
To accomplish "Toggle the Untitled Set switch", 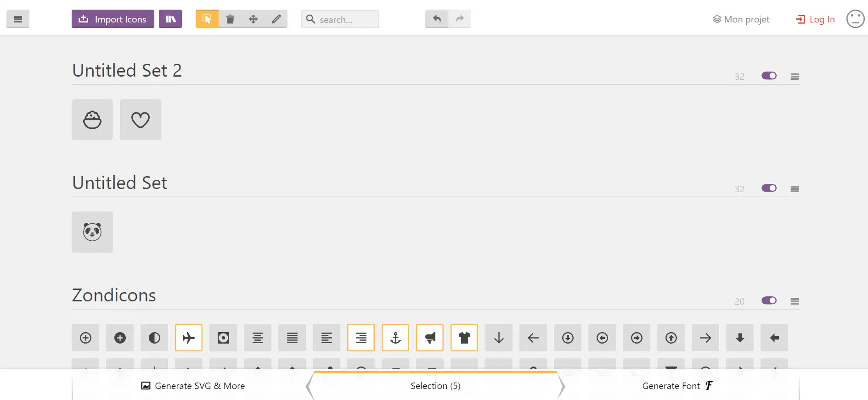I will [x=769, y=188].
